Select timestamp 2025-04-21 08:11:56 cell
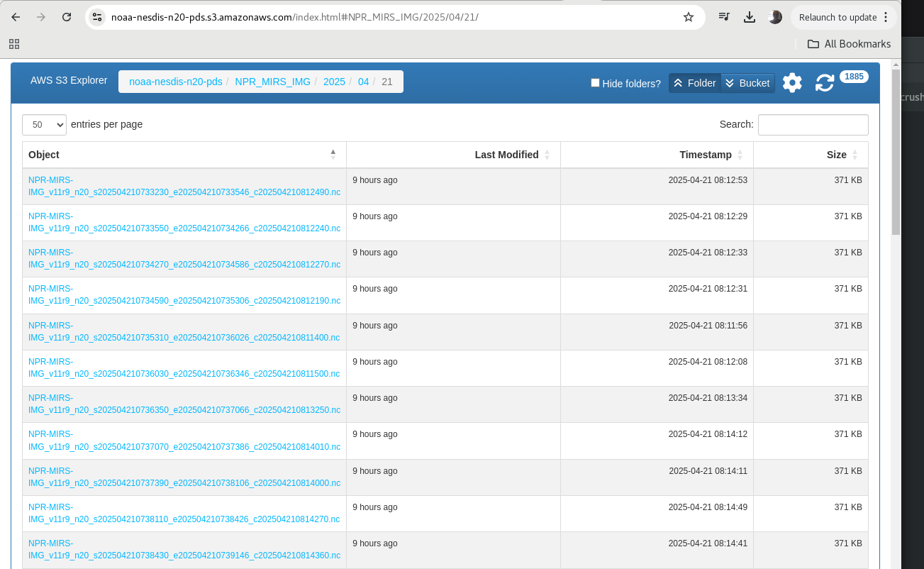 click(x=657, y=332)
